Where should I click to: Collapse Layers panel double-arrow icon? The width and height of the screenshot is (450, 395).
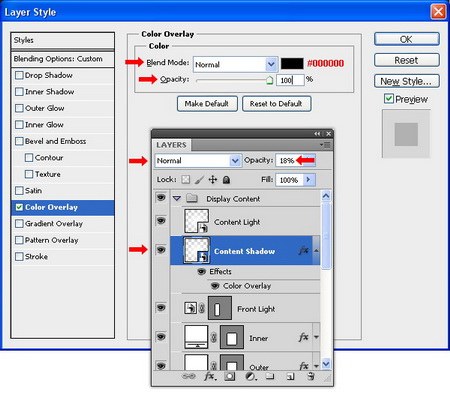point(317,134)
